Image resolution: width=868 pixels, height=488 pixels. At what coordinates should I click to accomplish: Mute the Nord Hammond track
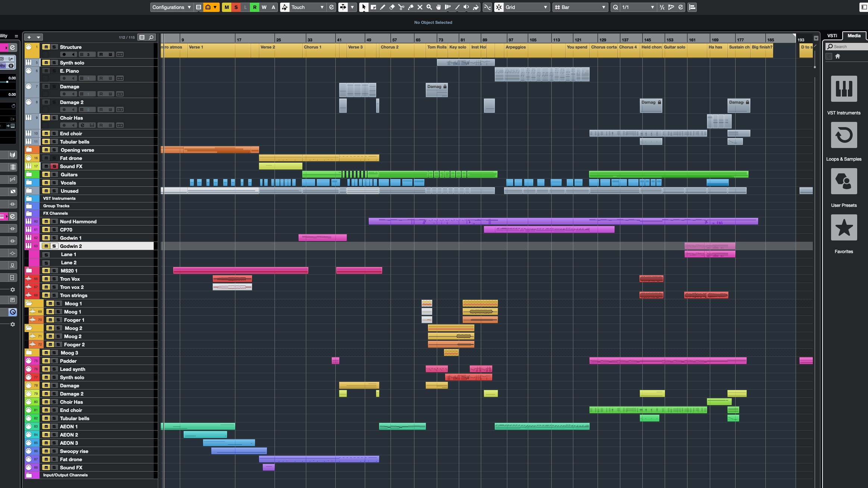point(46,221)
